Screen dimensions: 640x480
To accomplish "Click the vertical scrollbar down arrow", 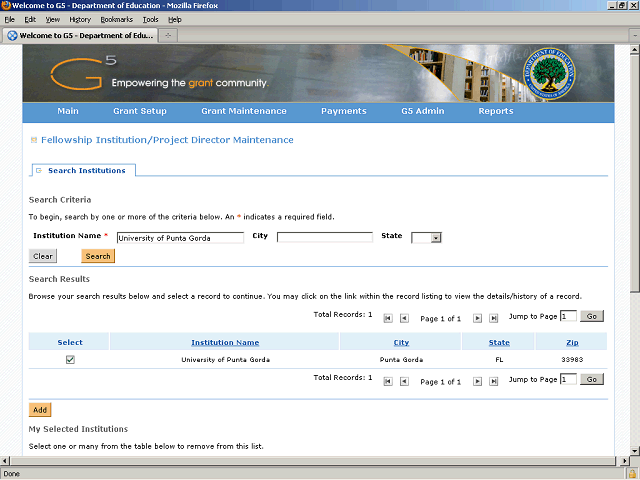I will click(634, 451).
